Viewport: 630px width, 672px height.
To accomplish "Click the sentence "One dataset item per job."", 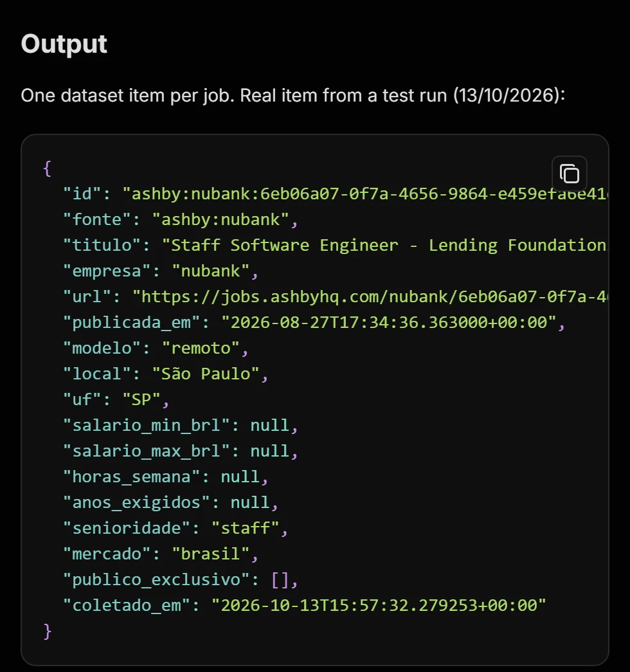I will point(128,96).
